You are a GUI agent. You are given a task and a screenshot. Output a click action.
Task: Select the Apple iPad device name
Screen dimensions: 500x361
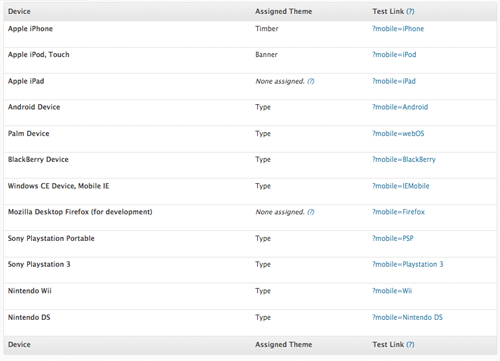(26, 81)
